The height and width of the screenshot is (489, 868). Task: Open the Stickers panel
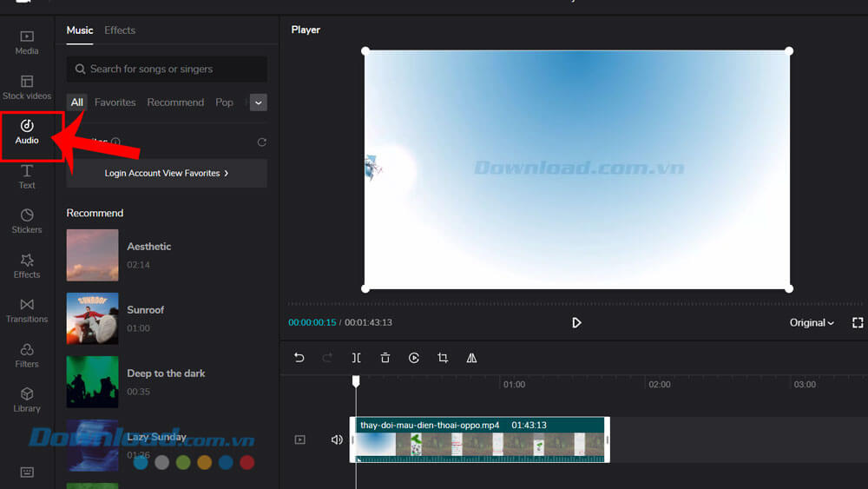pos(27,221)
